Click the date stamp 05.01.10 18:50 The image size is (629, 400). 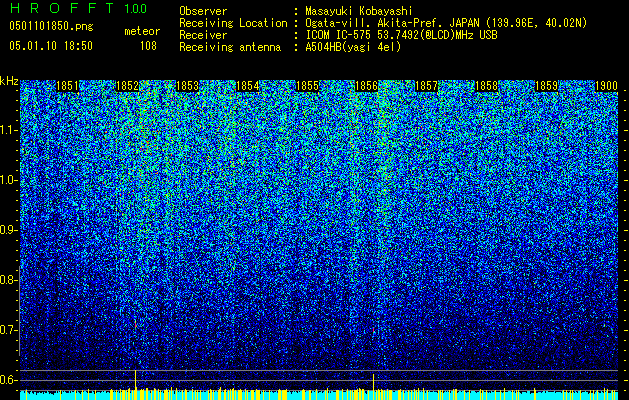point(51,46)
